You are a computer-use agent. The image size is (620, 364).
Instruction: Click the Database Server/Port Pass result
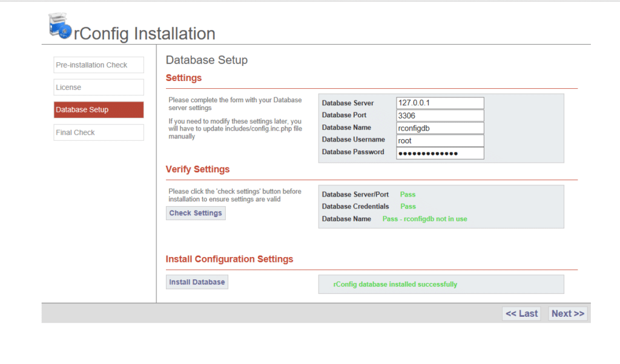407,194
